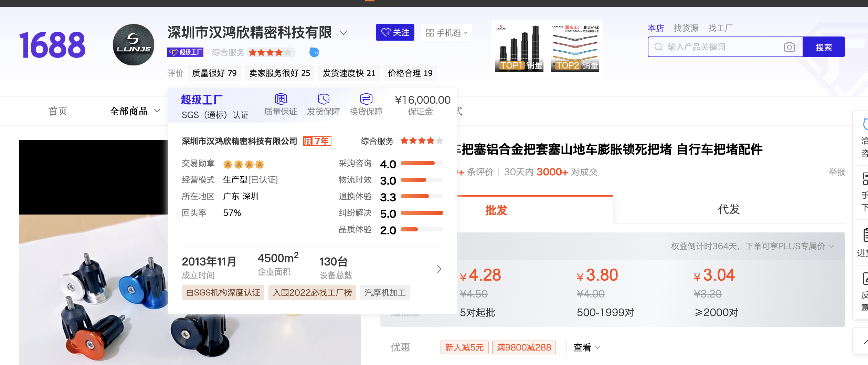The image size is (868, 365).
Task: Click the 采购咨询 rating bar
Action: click(x=422, y=164)
